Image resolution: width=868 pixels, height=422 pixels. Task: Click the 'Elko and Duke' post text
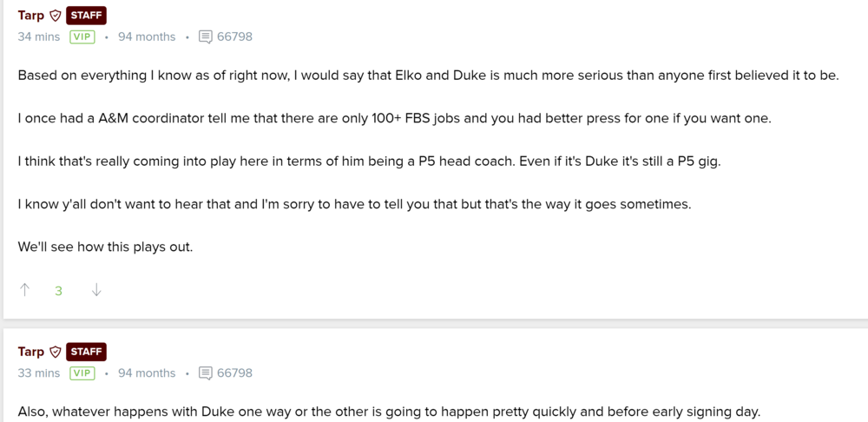pos(428,76)
